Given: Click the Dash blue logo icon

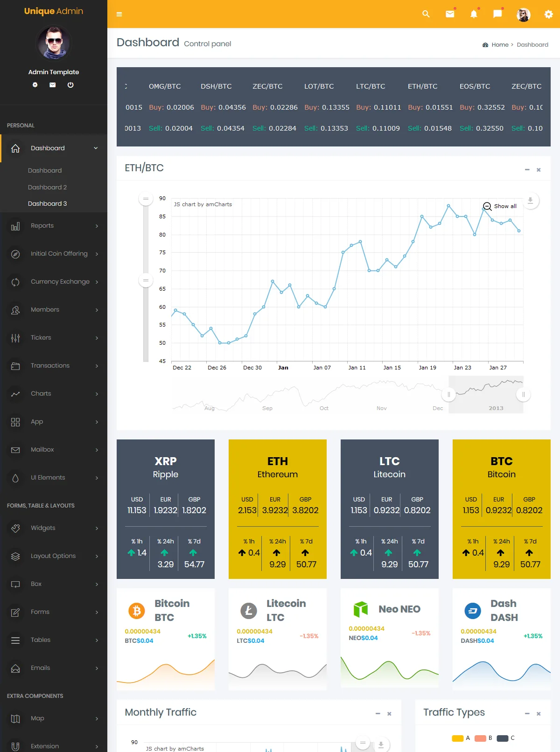Looking at the screenshot, I should [x=473, y=611].
